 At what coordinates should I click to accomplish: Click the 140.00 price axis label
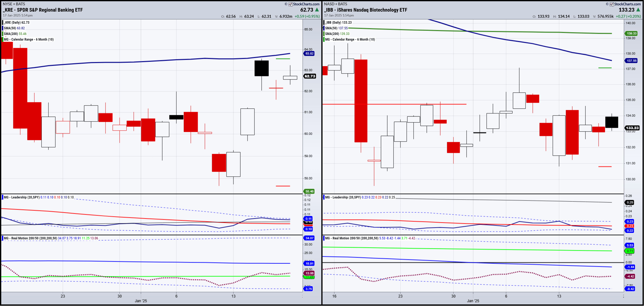pos(631,23)
